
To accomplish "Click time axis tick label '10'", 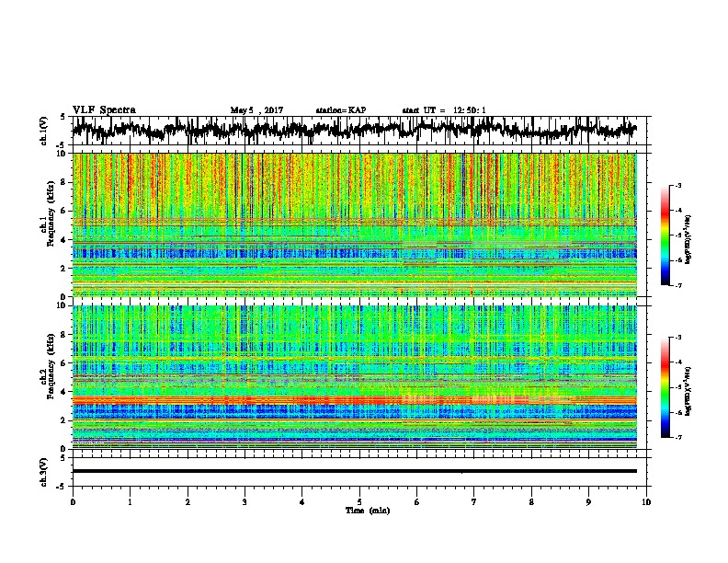I will [x=646, y=502].
